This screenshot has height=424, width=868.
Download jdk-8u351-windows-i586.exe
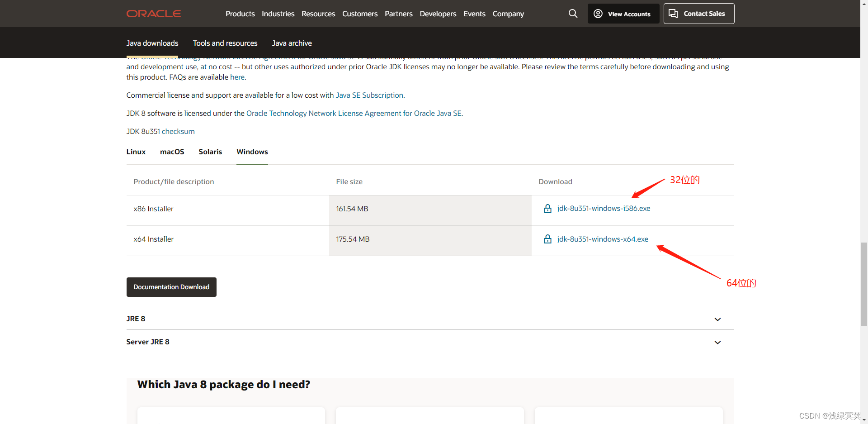604,208
